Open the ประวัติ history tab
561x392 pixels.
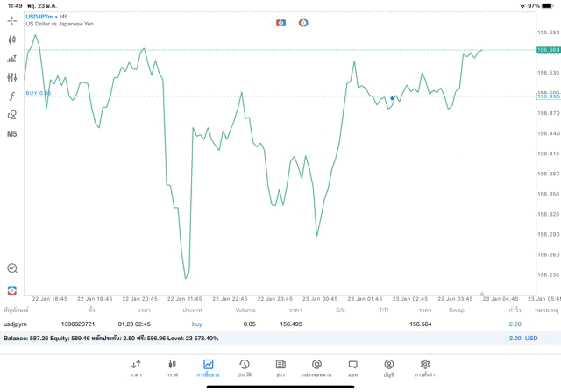[x=244, y=367]
